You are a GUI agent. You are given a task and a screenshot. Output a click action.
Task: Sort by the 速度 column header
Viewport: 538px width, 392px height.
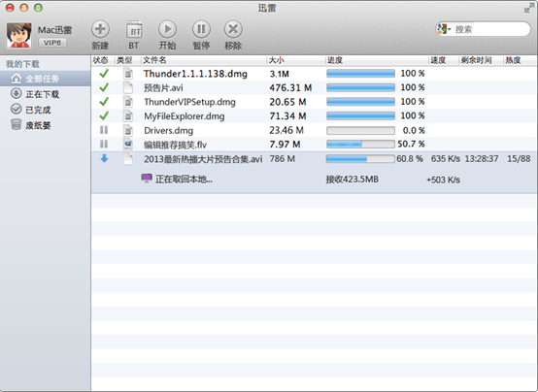(438, 60)
